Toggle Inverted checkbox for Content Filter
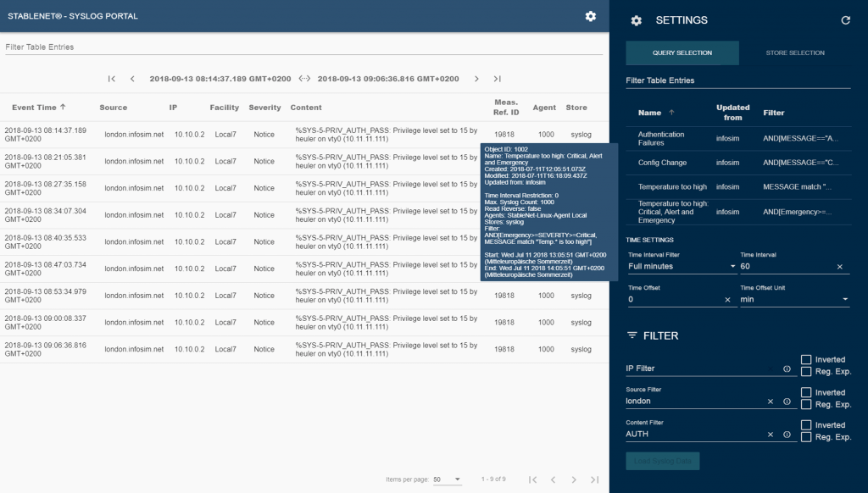Screen dimensions: 868x493 click(806, 425)
